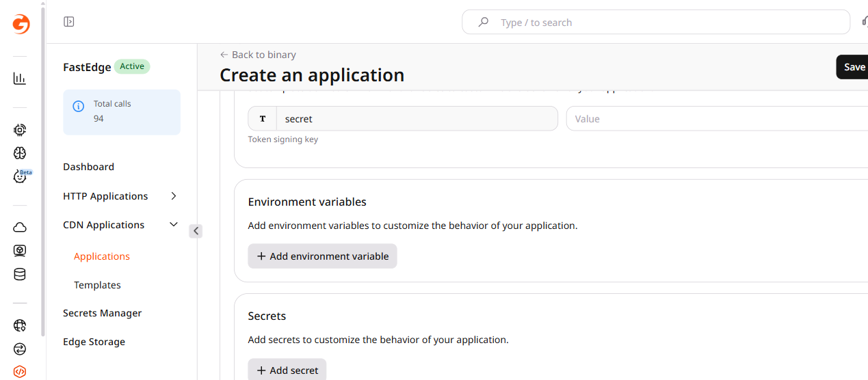Click Add environment variable button
The image size is (868, 380).
(322, 256)
